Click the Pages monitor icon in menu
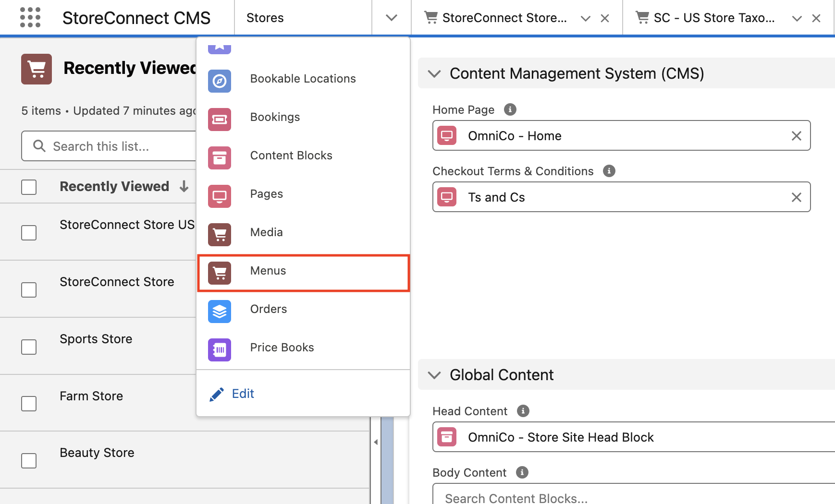The image size is (835, 504). tap(220, 196)
